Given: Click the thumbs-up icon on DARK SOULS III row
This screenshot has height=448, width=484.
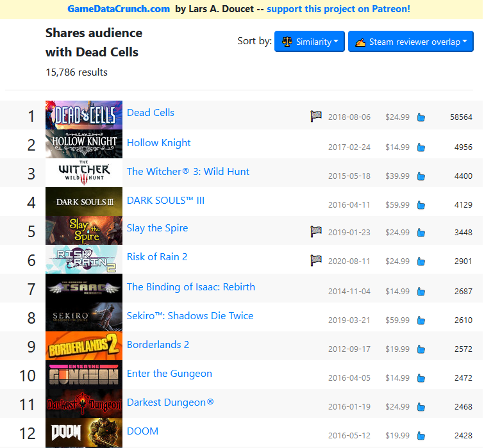Looking at the screenshot, I should (421, 205).
